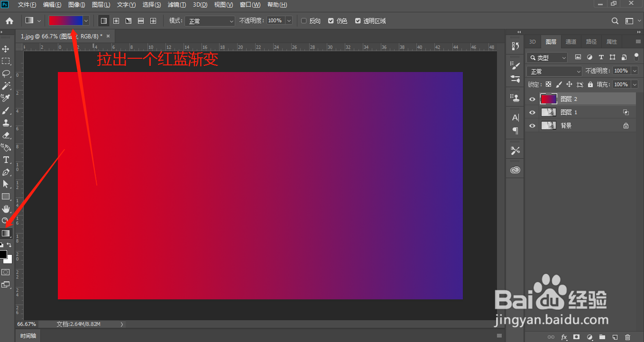Open the Creative Cloud Libraries panel icon
Screen dimensions: 644x342
click(x=515, y=170)
